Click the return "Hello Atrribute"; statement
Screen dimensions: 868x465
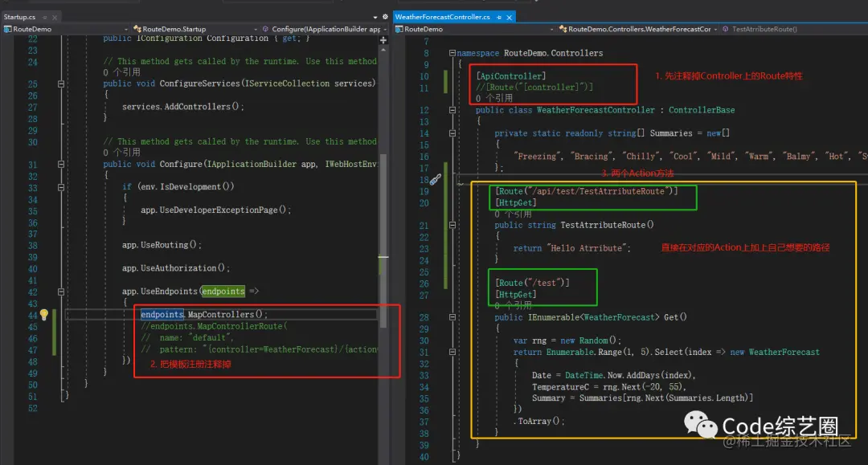point(572,248)
